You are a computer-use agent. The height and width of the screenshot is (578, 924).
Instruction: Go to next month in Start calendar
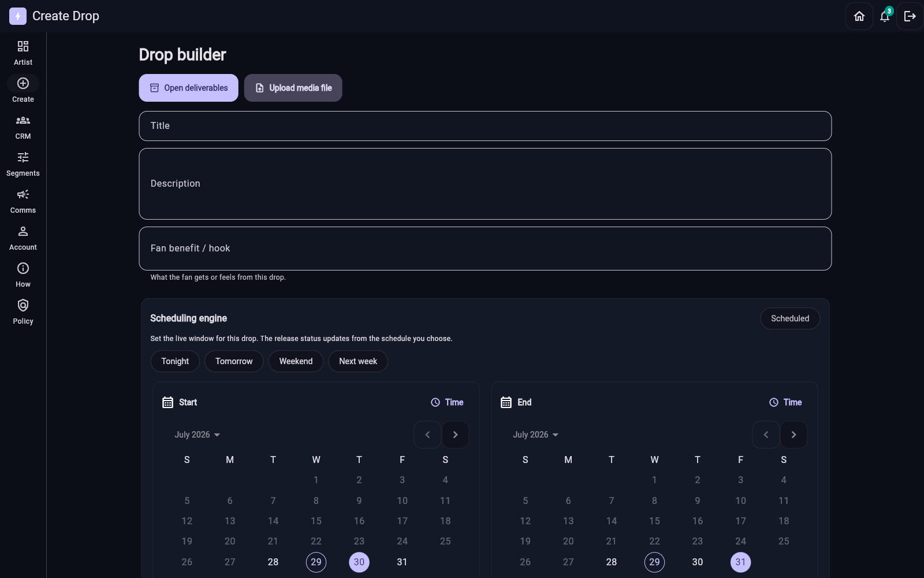click(455, 435)
